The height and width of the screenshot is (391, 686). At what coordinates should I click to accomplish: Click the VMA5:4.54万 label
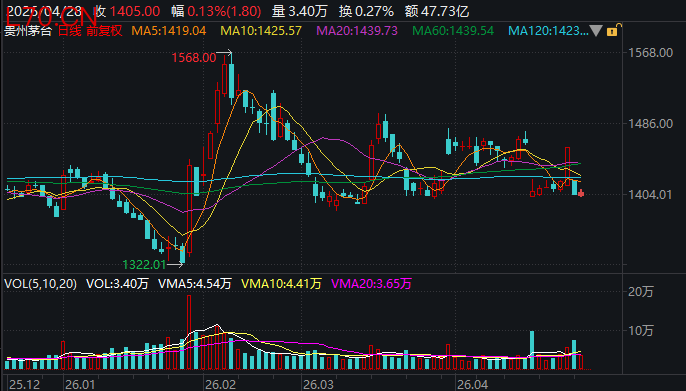195,284
